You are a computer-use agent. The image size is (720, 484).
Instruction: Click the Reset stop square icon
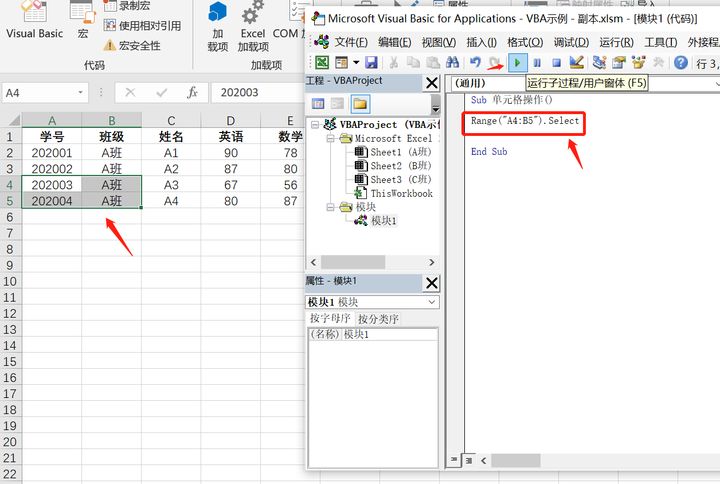click(556, 62)
